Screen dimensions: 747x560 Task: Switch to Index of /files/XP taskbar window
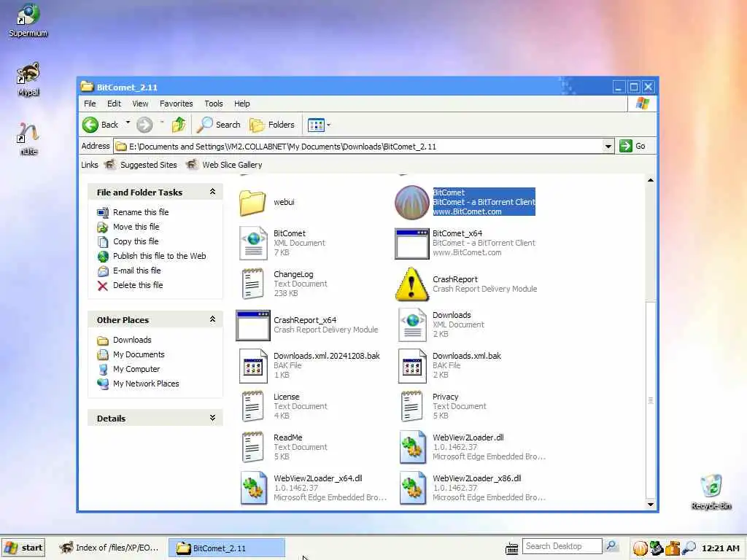click(109, 548)
